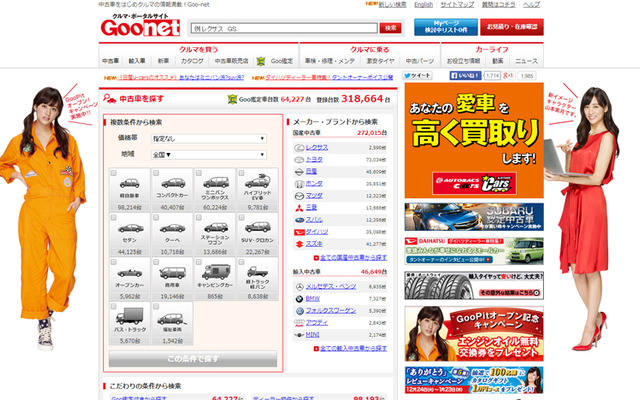The width and height of the screenshot is (640, 400).
Task: Click the 福祉車両 welfare vehicle icon
Action: [172, 318]
